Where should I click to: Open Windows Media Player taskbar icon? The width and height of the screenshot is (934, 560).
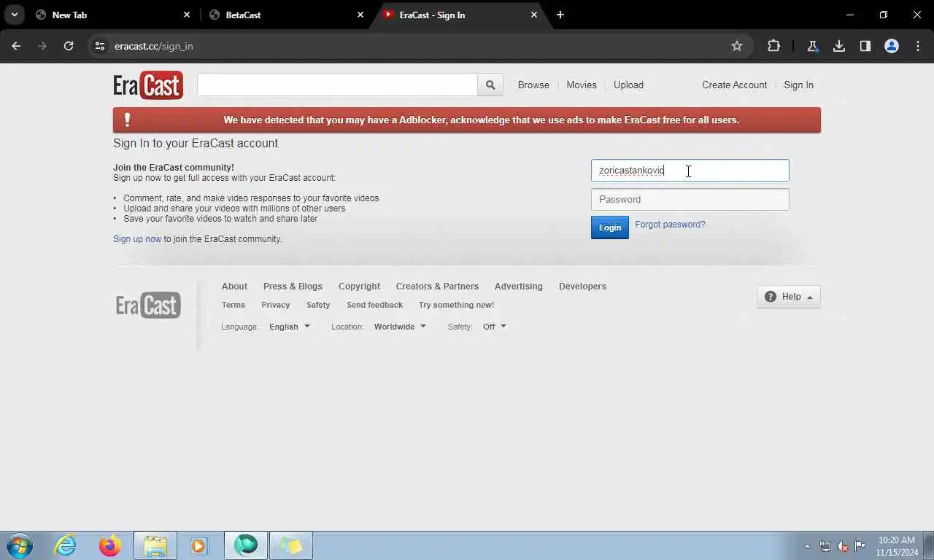tap(199, 545)
